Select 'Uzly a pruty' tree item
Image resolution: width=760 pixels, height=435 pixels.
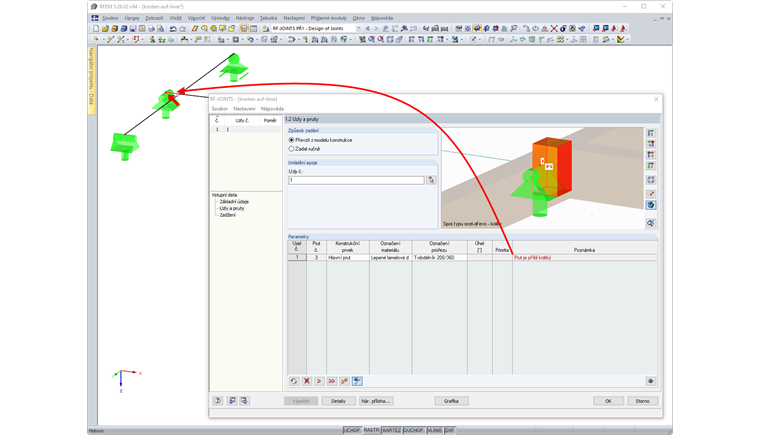232,209
